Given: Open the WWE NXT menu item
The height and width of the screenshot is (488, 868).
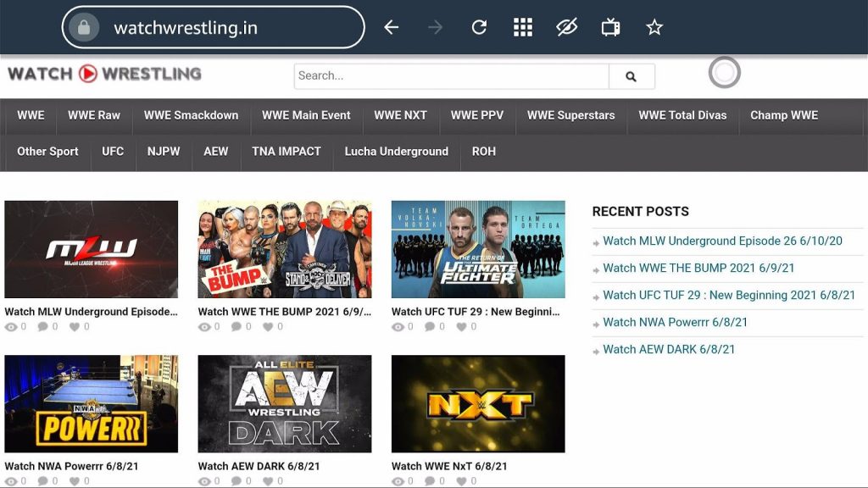Looking at the screenshot, I should [x=400, y=115].
